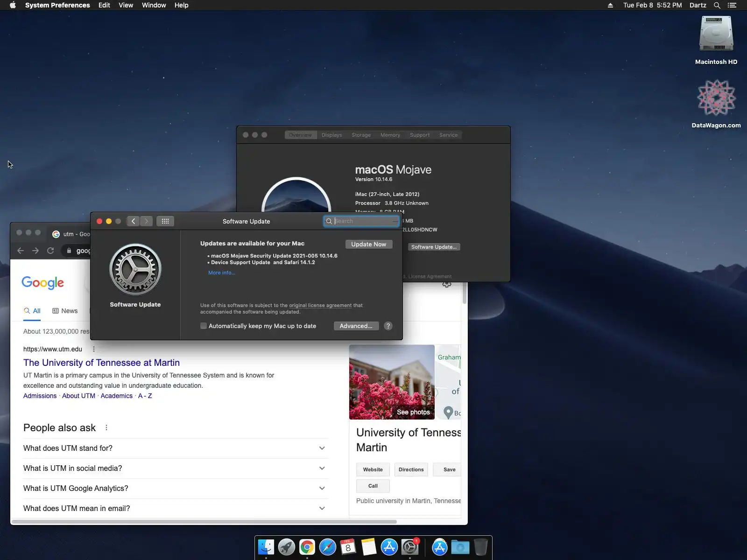Click the Version 10.14.6 text
Image resolution: width=747 pixels, height=560 pixels.
pos(373,179)
